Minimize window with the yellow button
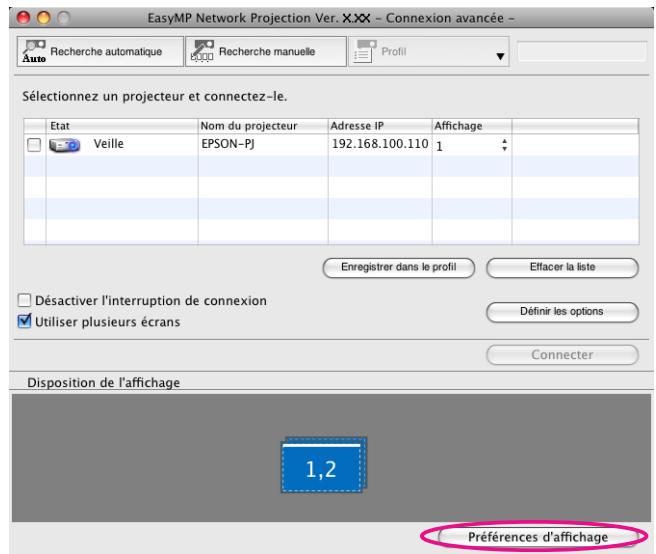This screenshot has height=554, width=656. [44, 18]
